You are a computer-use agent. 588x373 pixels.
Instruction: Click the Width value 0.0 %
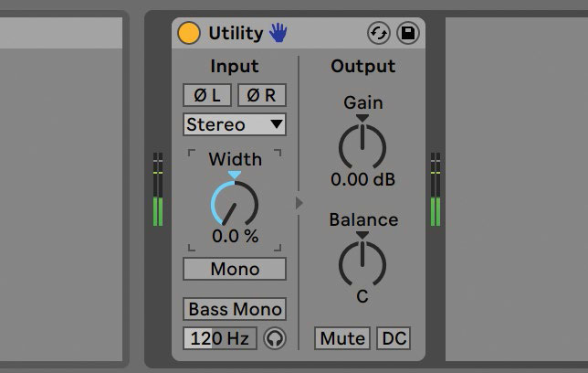(x=236, y=236)
